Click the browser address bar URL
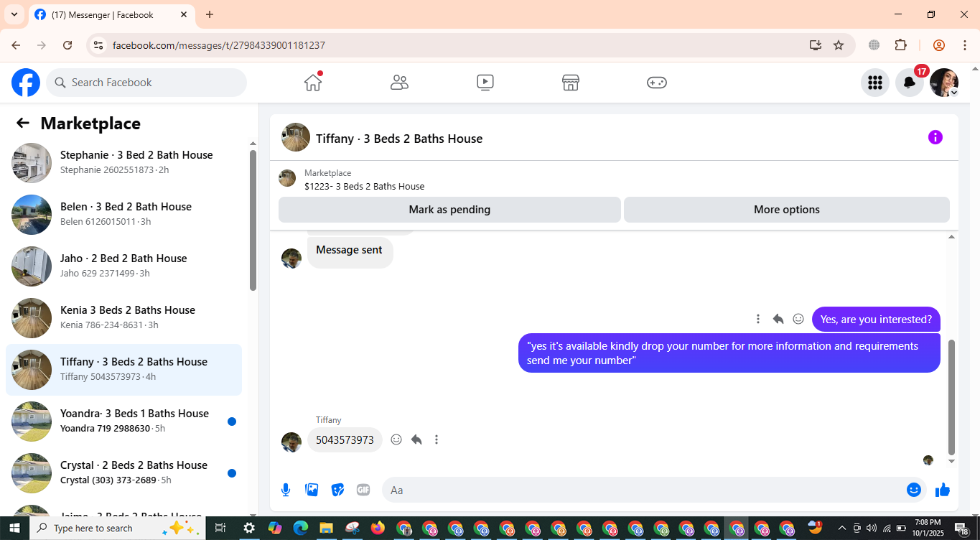The height and width of the screenshot is (540, 980). click(x=219, y=45)
